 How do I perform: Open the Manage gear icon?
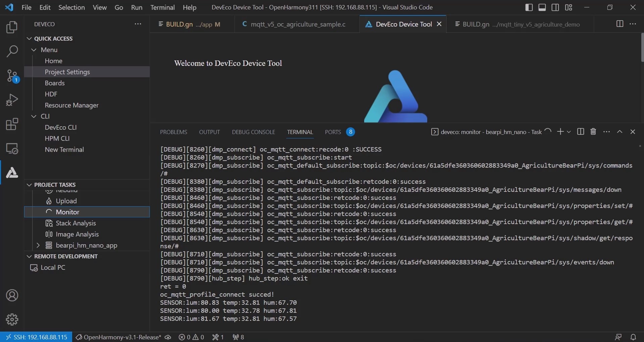click(12, 319)
